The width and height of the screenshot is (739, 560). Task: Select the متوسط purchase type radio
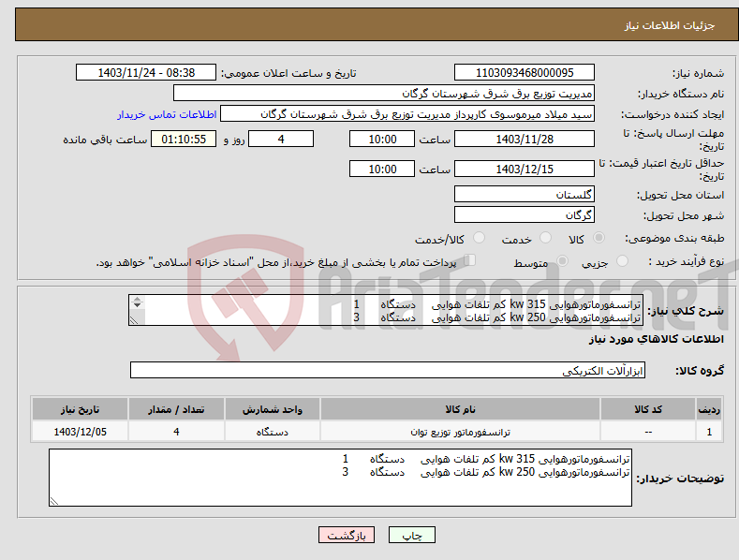(x=562, y=260)
